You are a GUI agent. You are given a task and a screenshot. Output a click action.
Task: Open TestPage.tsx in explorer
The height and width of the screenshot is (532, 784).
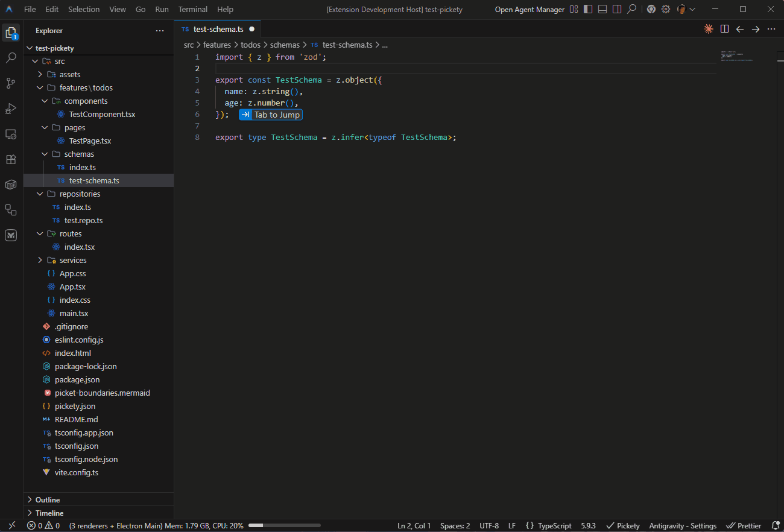pos(90,141)
